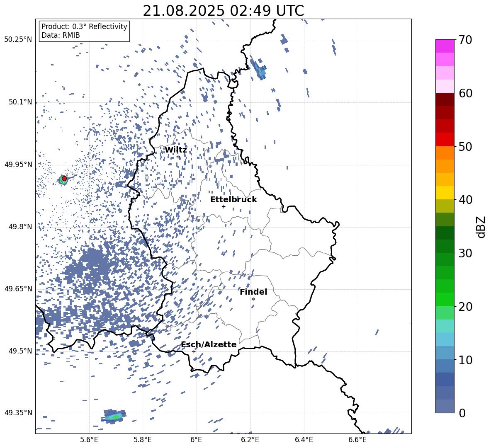Image resolution: width=491 pixels, height=448 pixels.
Task: Click the colorbar tick label 60
Action: 465,93
